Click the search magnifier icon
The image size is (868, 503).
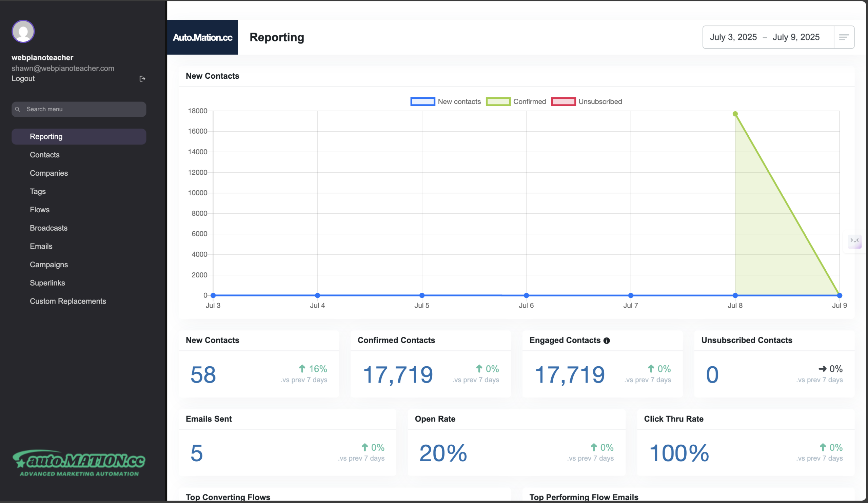pos(18,109)
